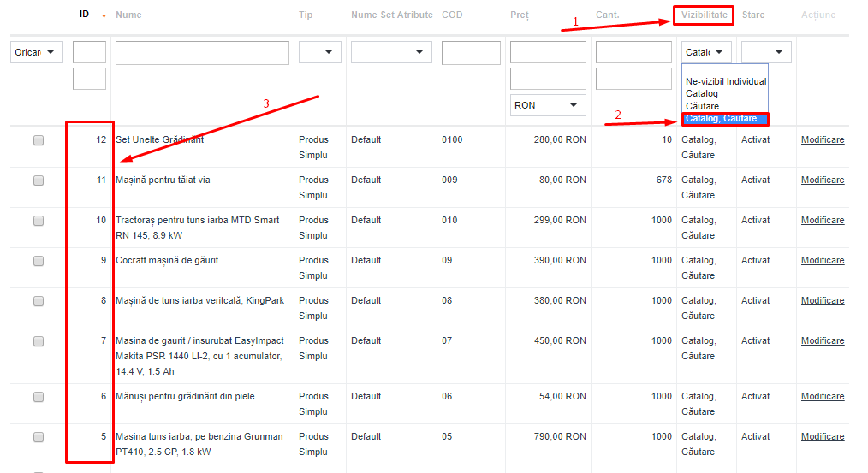The height and width of the screenshot is (473, 868).
Task: Check the Mănuși pentru grădinărit din piele row
Action: click(39, 397)
